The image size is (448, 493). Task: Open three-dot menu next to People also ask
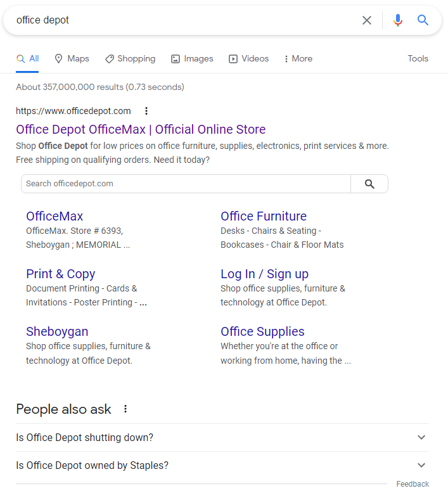[x=125, y=409]
